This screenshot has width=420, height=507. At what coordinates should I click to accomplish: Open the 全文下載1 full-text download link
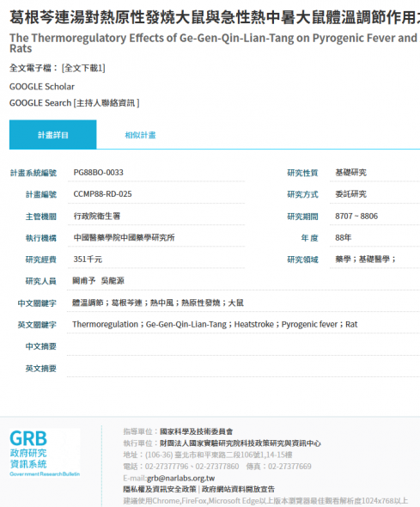[83, 68]
